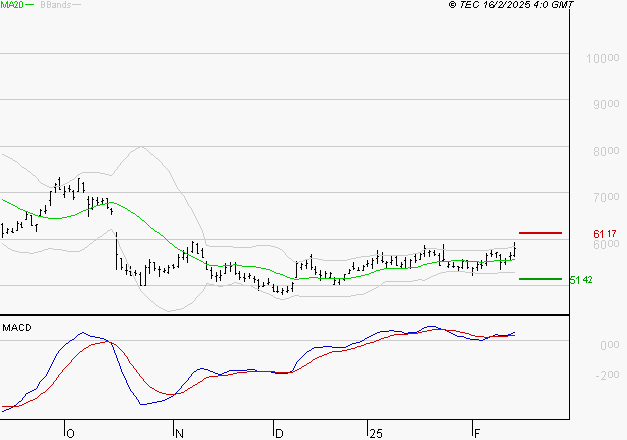Click the green 51 42 support value
The image size is (627, 440).
tap(581, 280)
